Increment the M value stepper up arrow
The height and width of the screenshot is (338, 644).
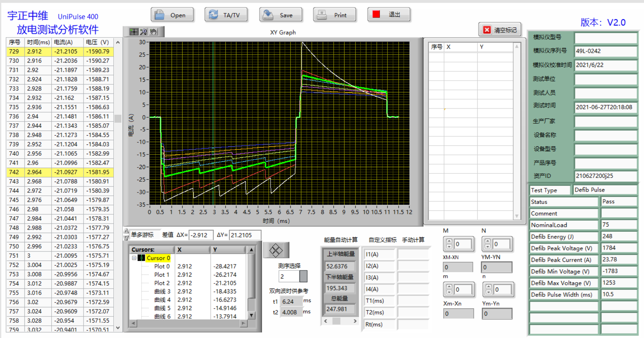[x=449, y=241]
